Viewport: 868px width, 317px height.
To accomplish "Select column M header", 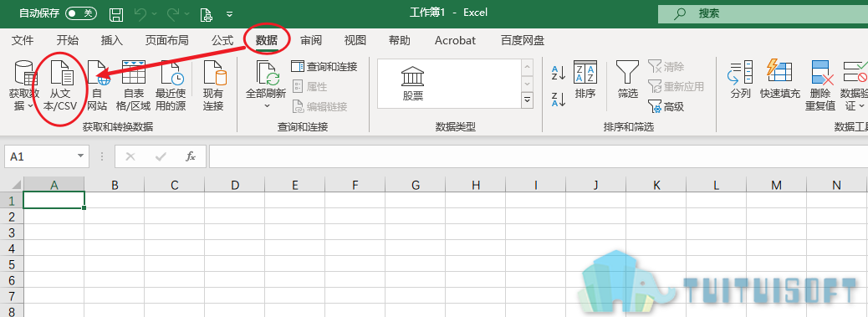I will point(777,185).
